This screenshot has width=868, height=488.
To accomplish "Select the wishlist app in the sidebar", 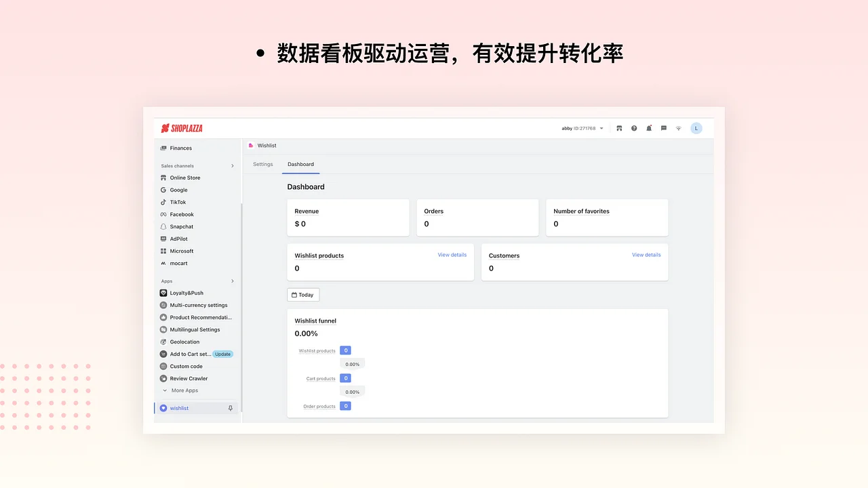I will 179,408.
